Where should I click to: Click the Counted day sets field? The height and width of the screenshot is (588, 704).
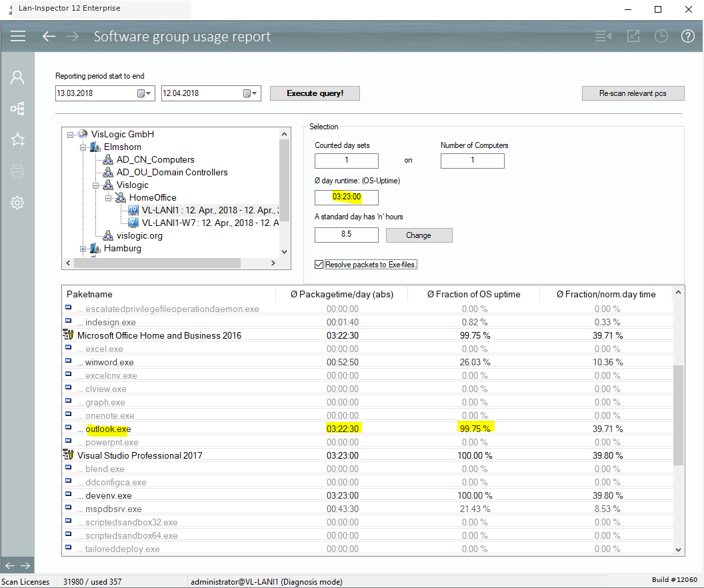(x=346, y=160)
